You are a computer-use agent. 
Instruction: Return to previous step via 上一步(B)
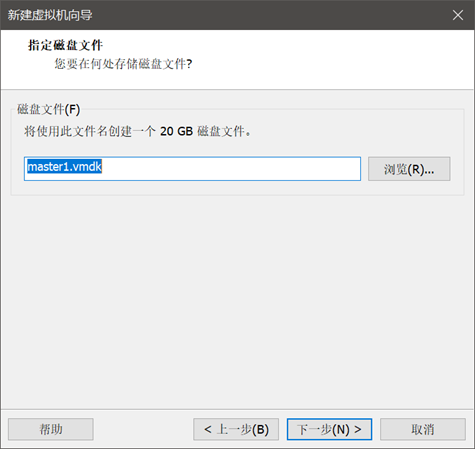click(236, 429)
